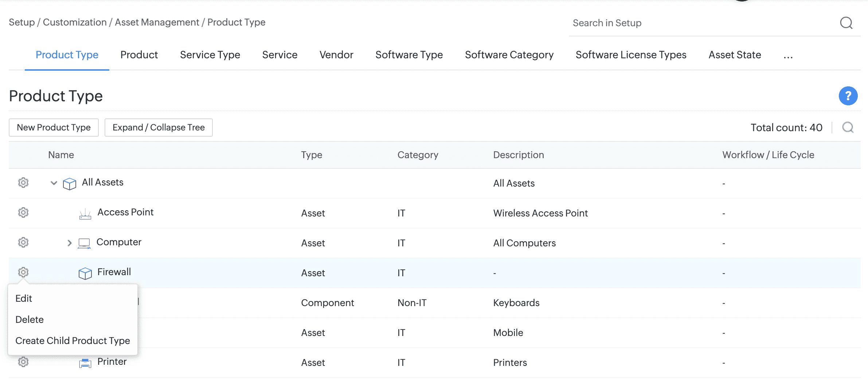Select Delete in the Firewall menu
Image resolution: width=868 pixels, height=379 pixels.
point(30,320)
